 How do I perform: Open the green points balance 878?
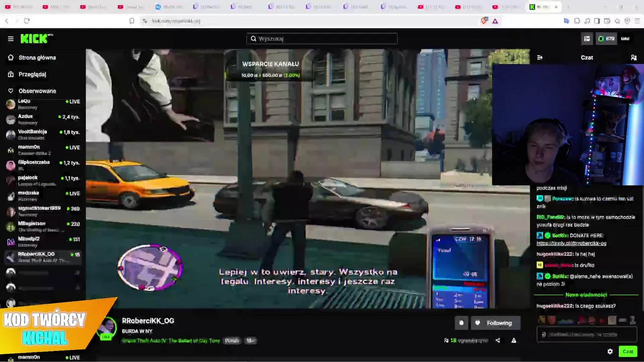pos(606,39)
